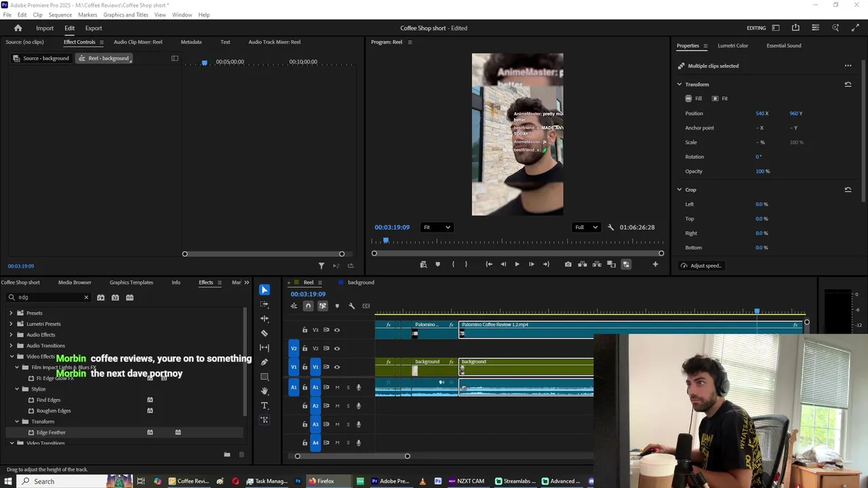Select the Selection tool arrow
The image size is (868, 488).
pyautogui.click(x=264, y=290)
